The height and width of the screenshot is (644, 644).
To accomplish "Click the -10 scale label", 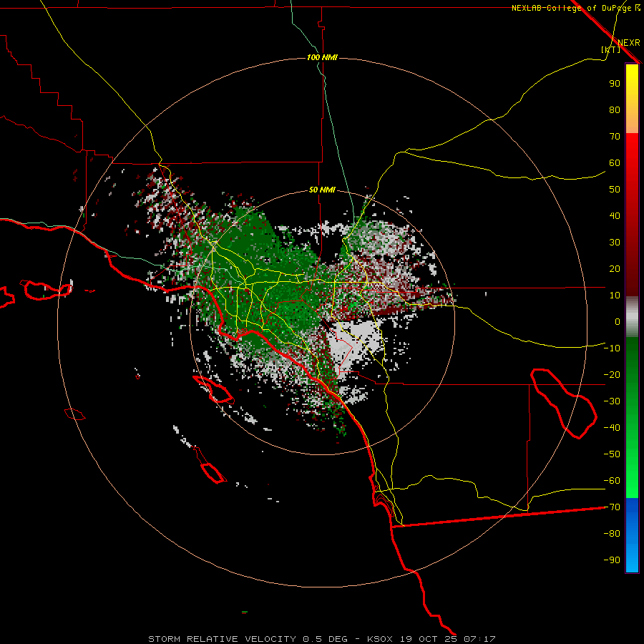I will pos(612,348).
